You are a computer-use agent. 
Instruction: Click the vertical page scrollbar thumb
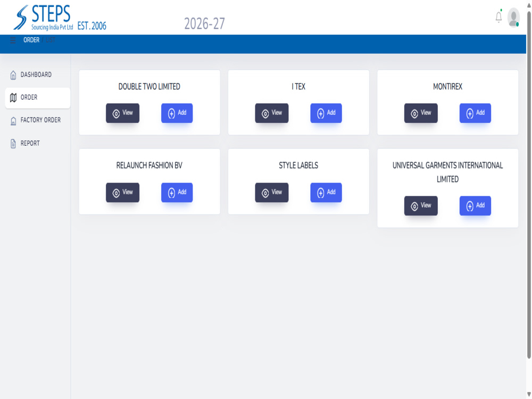click(x=529, y=185)
